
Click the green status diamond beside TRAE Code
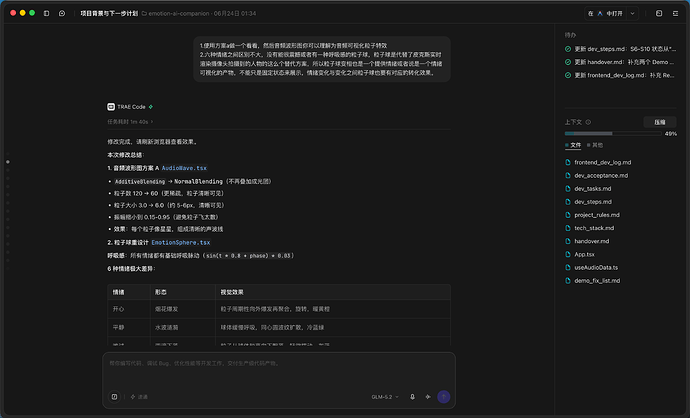click(151, 106)
